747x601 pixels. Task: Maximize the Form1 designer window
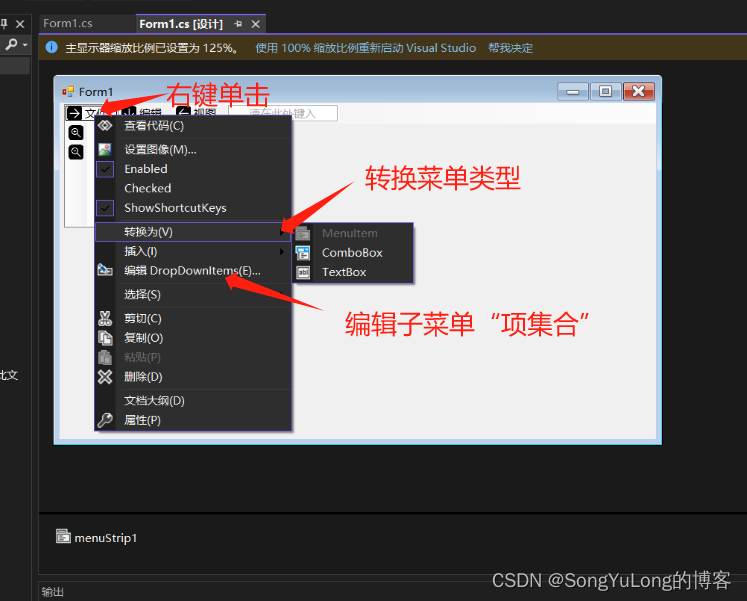pyautogui.click(x=606, y=91)
